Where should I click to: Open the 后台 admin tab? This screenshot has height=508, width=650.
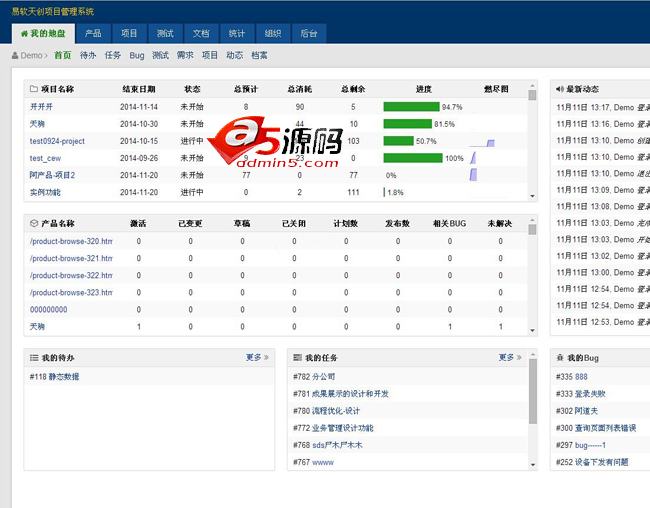click(309, 33)
